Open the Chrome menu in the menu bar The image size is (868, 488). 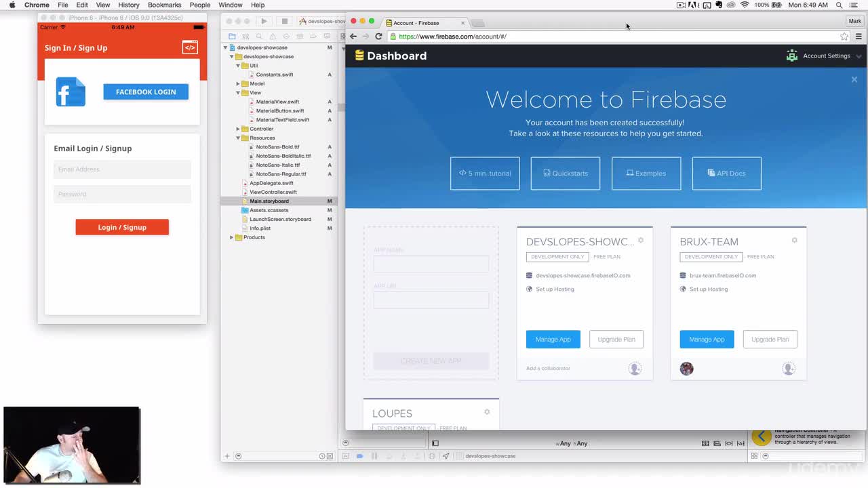click(37, 5)
